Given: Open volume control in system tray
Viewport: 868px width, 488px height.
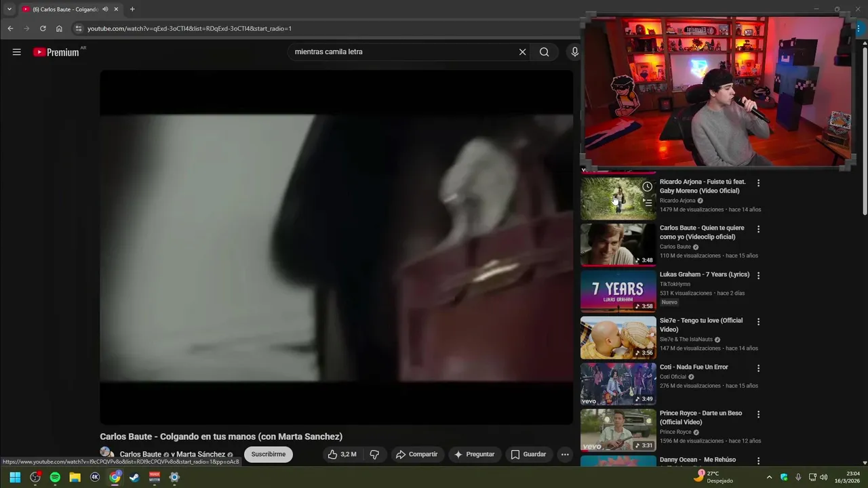Looking at the screenshot, I should (x=824, y=477).
